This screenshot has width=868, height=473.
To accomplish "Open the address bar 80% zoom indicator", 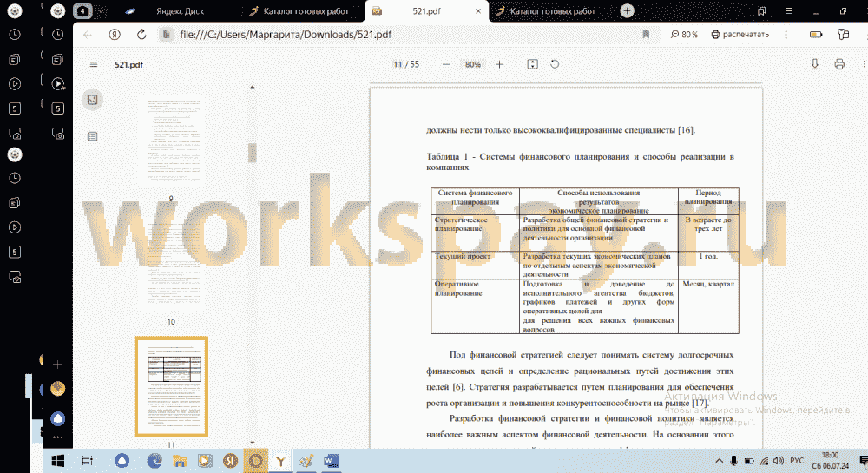I will tap(684, 35).
